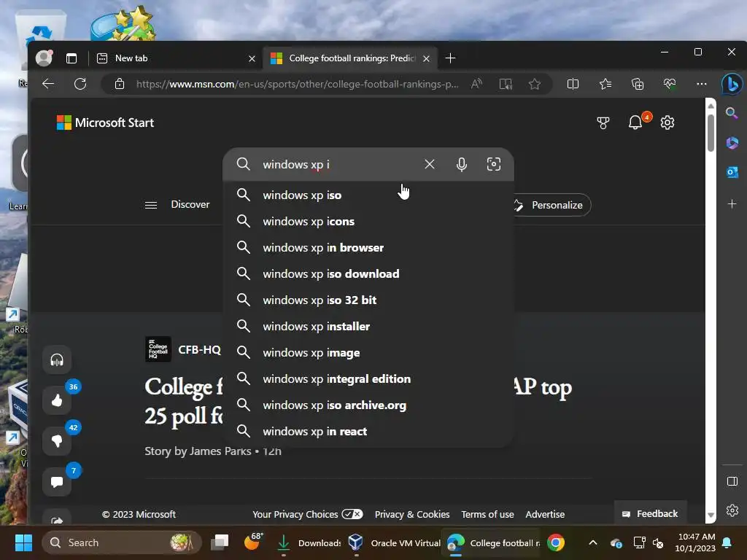Open Microsoft Start settings gear
Viewport: 747px width, 560px height.
667,122
